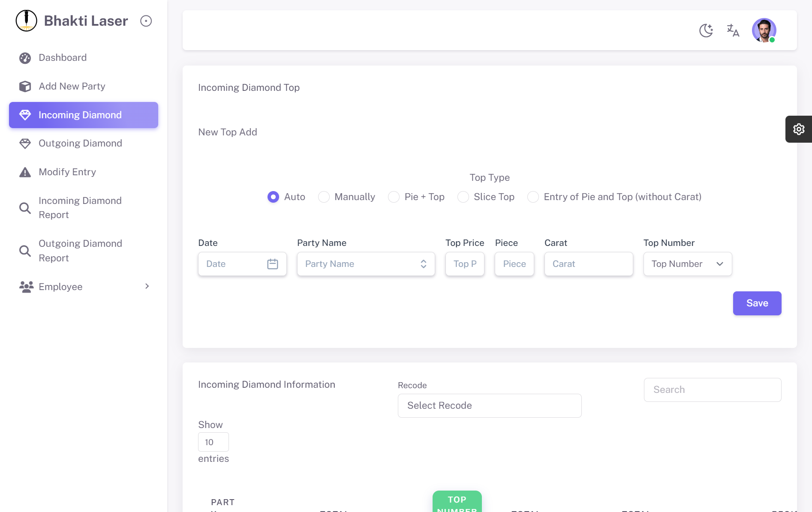
Task: Select the Manually top type option
Action: click(x=324, y=197)
